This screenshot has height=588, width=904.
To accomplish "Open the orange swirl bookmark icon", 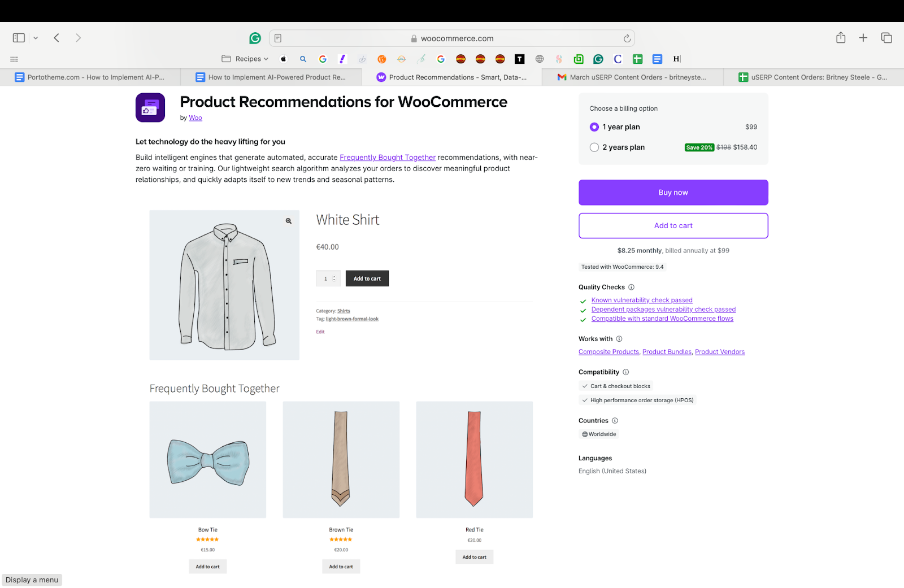I will (382, 59).
